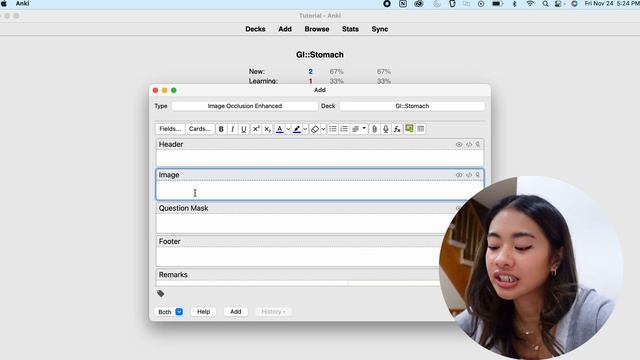Open Browse in the main Anki window

(x=317, y=29)
